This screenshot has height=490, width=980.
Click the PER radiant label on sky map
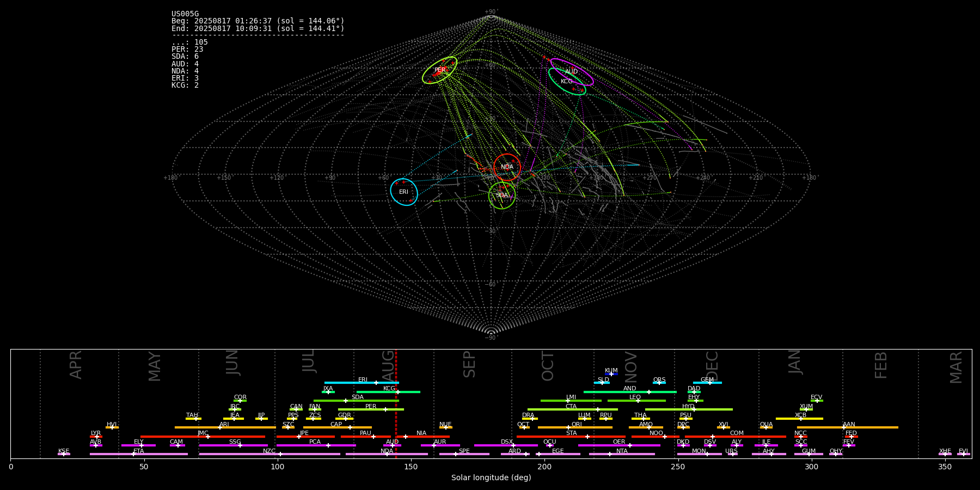[x=440, y=70]
